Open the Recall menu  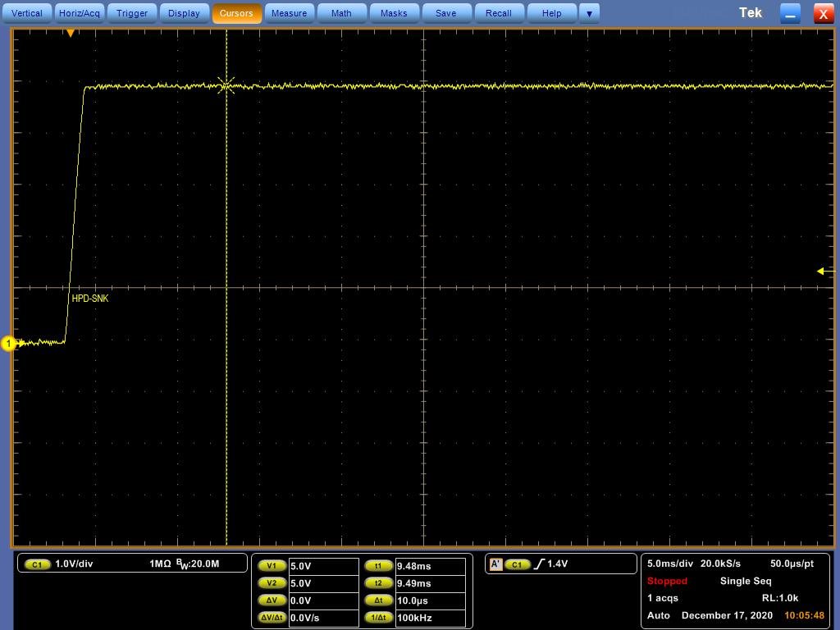point(498,13)
